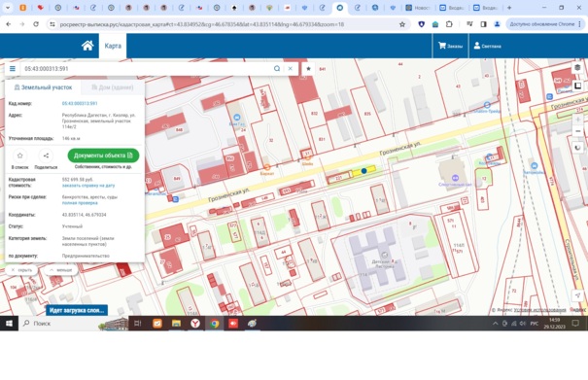The image size is (588, 380).
Task: Open the Светлана user account menu
Action: (487, 46)
